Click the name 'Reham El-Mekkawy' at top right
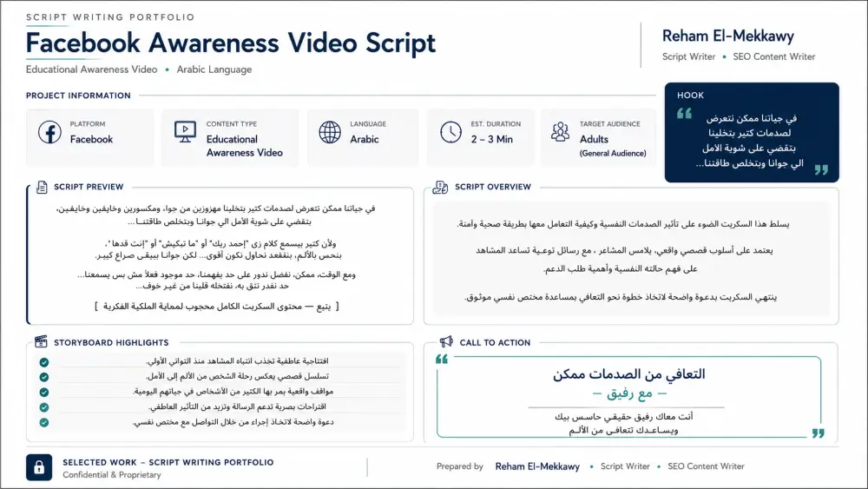Screen dimensions: 868x489 728,36
